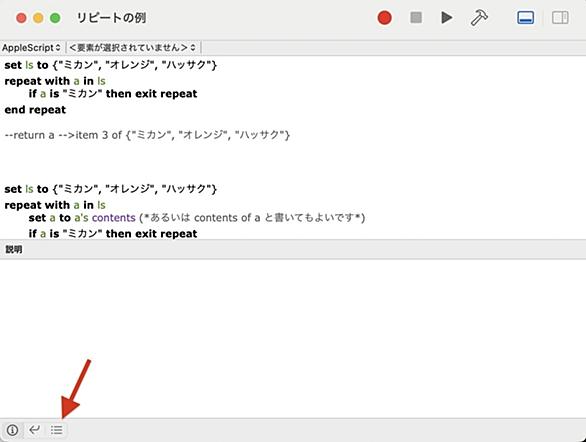
Task: Open the AppleScript language dropdown
Action: coord(31,48)
